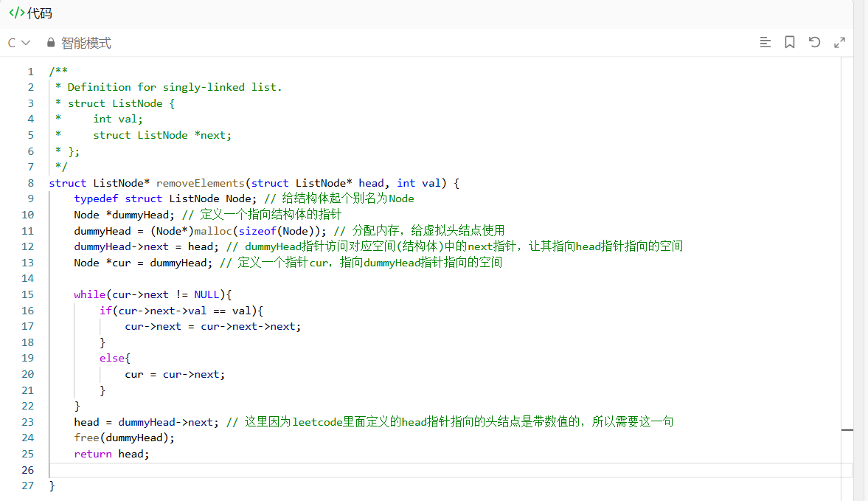Click the free(dummyHead) statement
This screenshot has height=501, width=868.
[x=125, y=438]
